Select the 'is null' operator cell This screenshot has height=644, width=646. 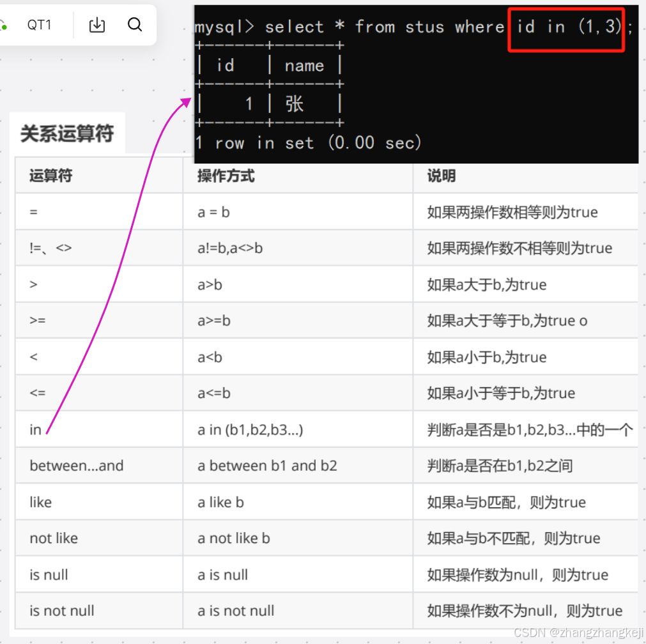coord(99,574)
